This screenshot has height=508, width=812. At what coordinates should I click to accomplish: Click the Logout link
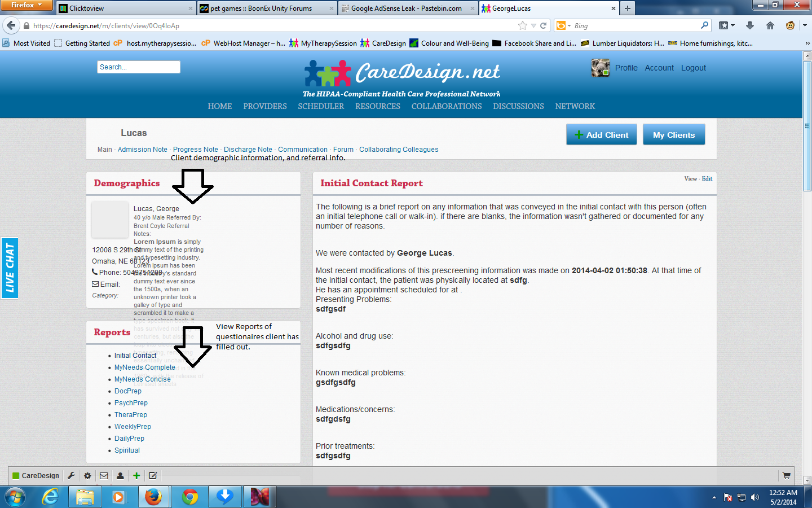(x=694, y=68)
